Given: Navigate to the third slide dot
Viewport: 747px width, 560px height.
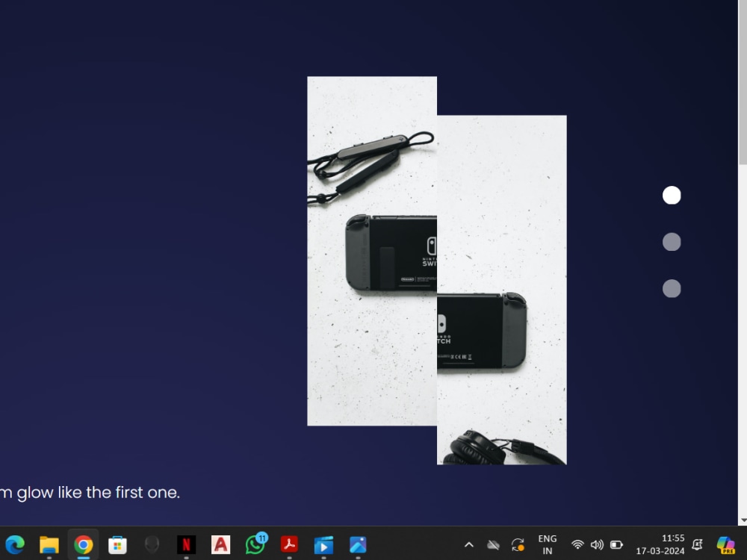Looking at the screenshot, I should tap(671, 287).
